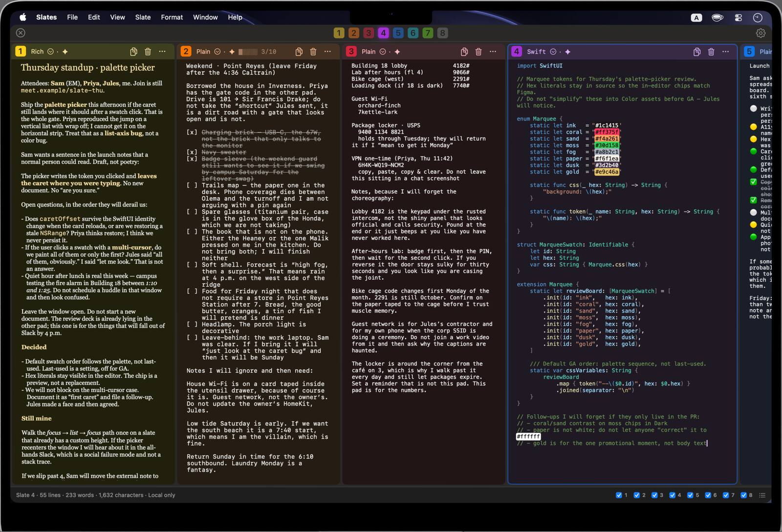Screen dimensions: 782x532
Task: Copy contents of slate 3
Action: [x=464, y=51]
